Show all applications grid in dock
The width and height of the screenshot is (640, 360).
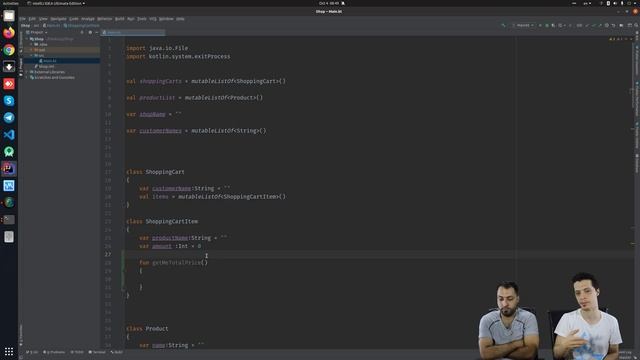point(9,351)
